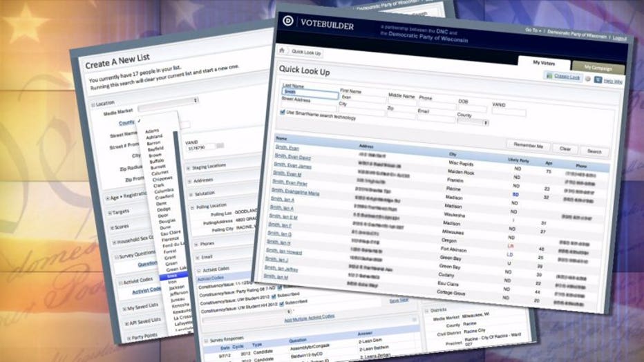Expand the Staging Locations section
Image resolution: width=644 pixels, height=362 pixels.
click(187, 166)
